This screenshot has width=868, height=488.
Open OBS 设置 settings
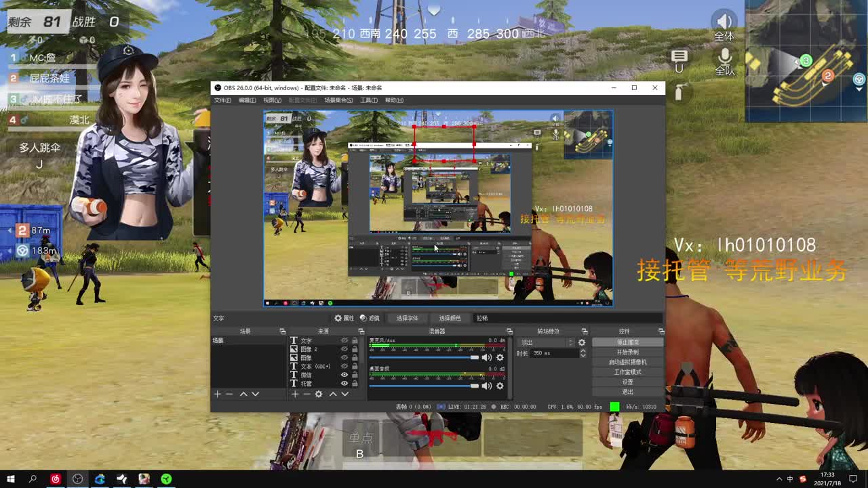click(628, 382)
